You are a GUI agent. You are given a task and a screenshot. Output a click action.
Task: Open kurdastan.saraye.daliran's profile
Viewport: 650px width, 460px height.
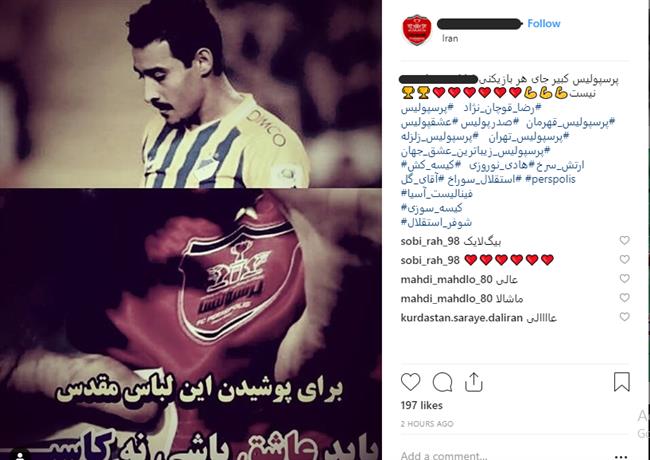pyautogui.click(x=461, y=318)
